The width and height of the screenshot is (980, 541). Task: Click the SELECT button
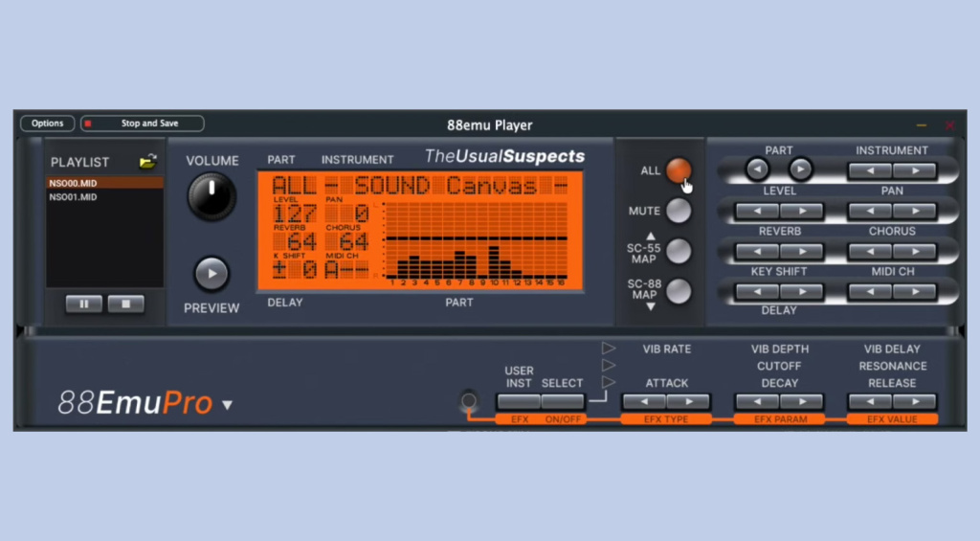(x=563, y=401)
